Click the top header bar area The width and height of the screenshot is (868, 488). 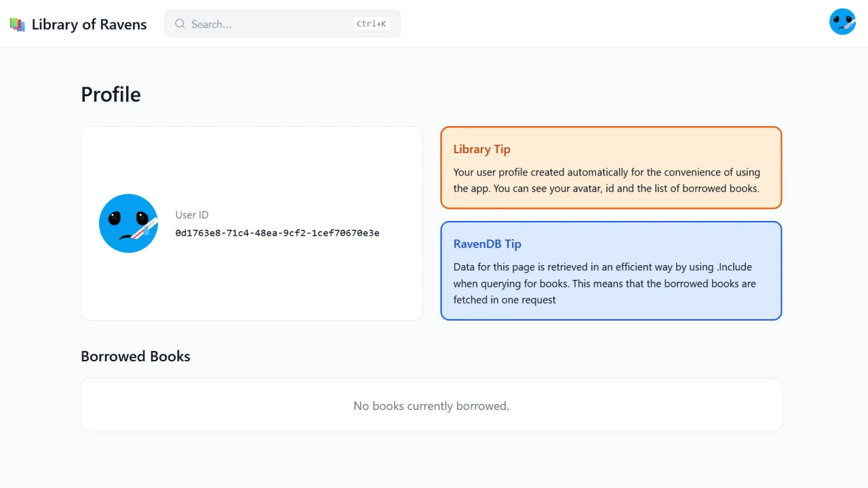(x=434, y=24)
